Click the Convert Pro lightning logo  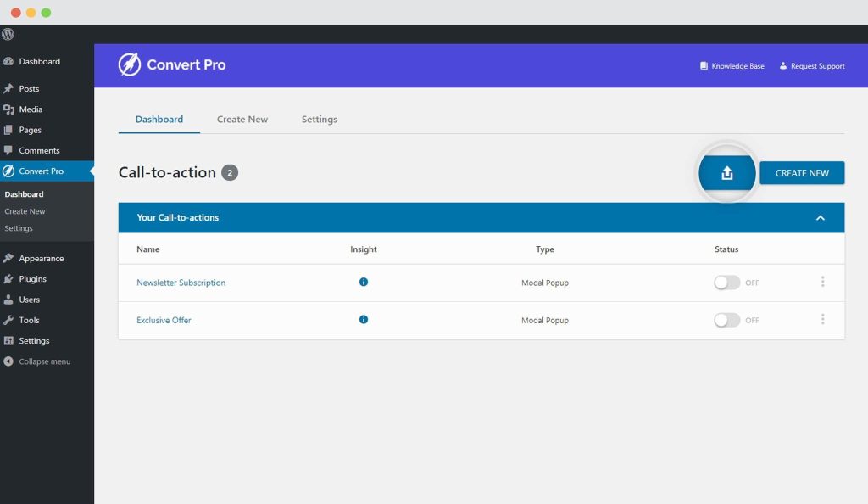tap(130, 64)
